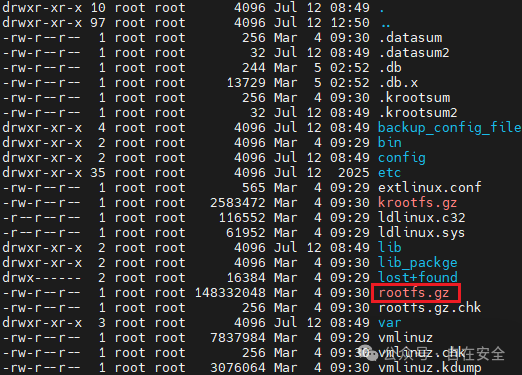Screen dimensions: 522x375
Task: Click the var directory name
Action: coord(389,323)
